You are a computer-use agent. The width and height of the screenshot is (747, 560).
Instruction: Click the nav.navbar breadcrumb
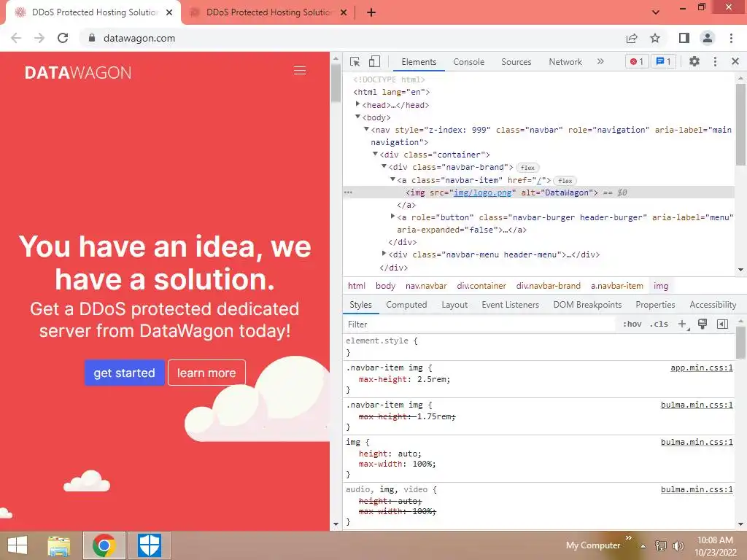point(426,286)
